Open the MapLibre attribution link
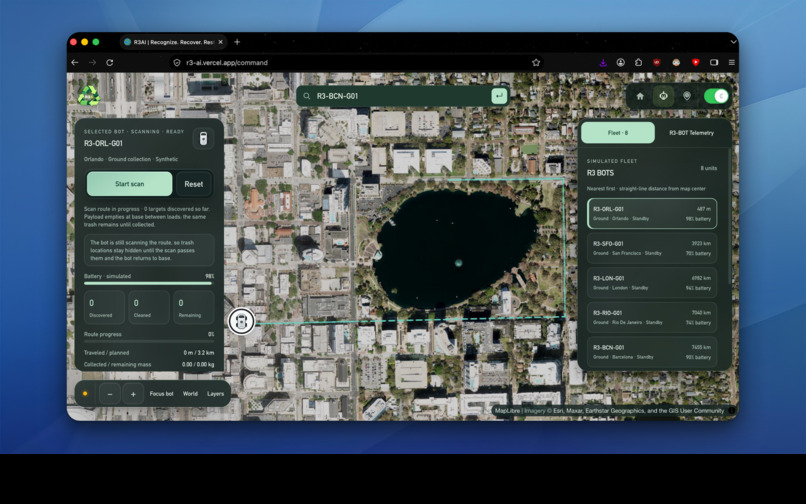The width and height of the screenshot is (806, 504). [507, 411]
